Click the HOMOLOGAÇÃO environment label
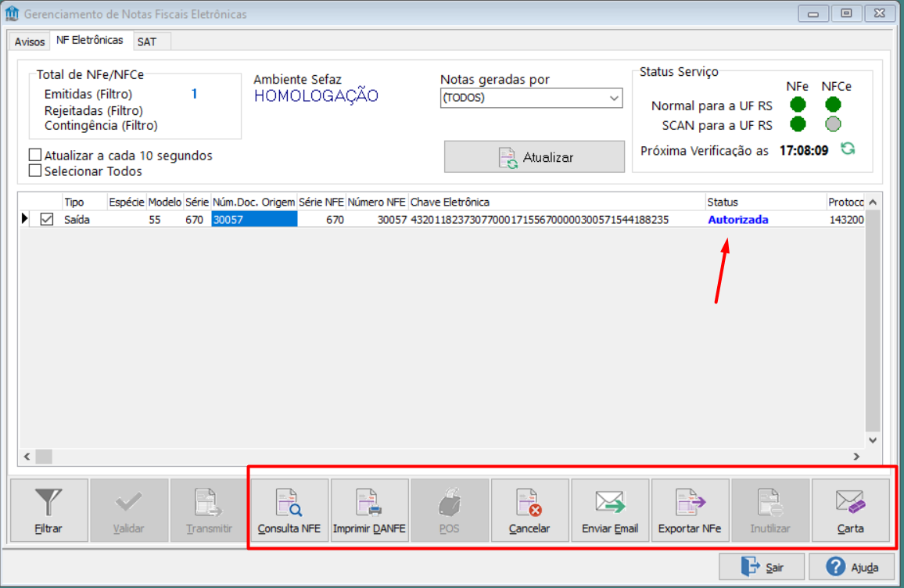Image resolution: width=904 pixels, height=588 pixels. pos(316,95)
